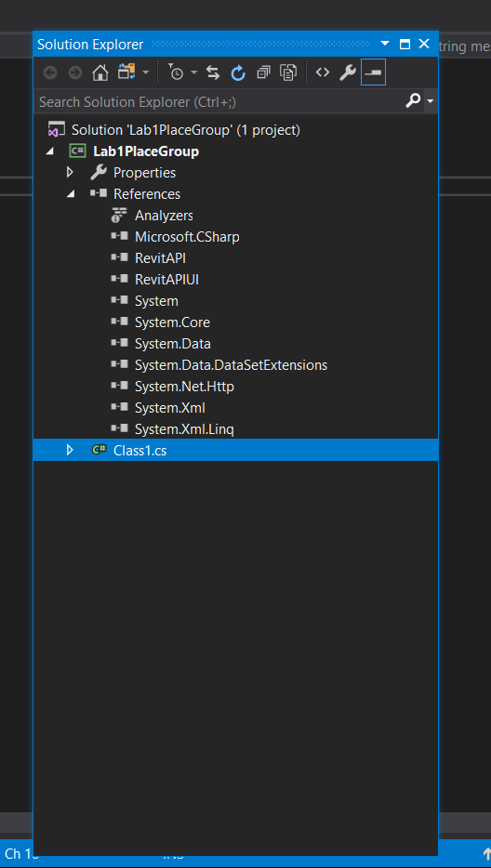This screenshot has width=491, height=868.
Task: Click the View Code angle brackets icon
Action: pyautogui.click(x=323, y=72)
